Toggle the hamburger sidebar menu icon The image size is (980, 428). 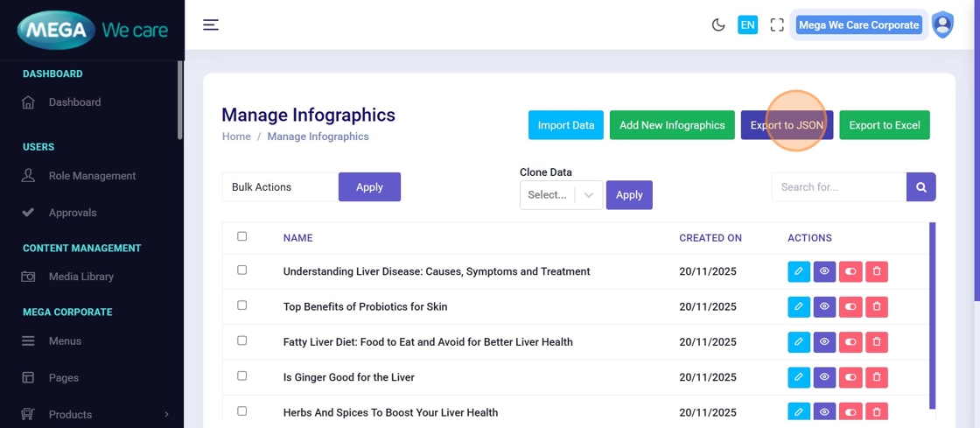[211, 25]
